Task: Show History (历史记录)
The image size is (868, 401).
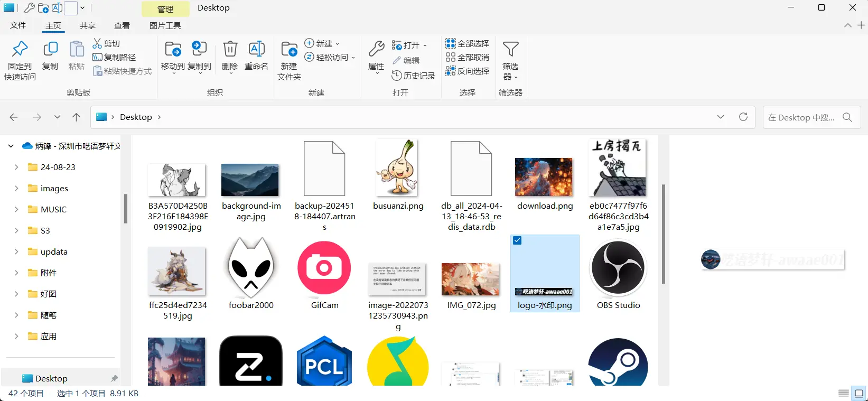Action: (x=414, y=76)
